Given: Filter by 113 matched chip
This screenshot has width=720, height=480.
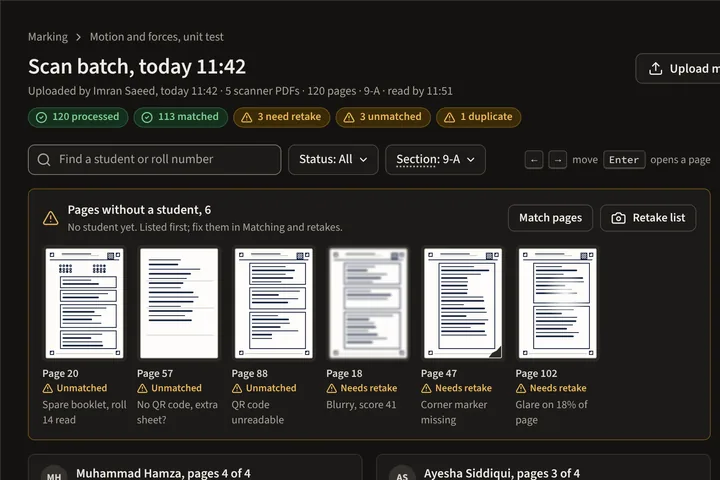Looking at the screenshot, I should (181, 117).
